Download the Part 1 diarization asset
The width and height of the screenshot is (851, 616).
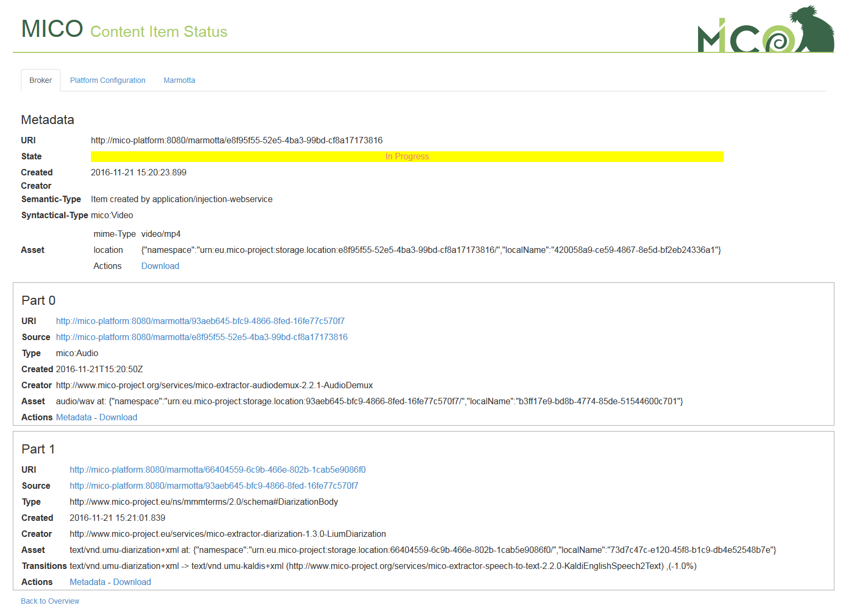132,582
